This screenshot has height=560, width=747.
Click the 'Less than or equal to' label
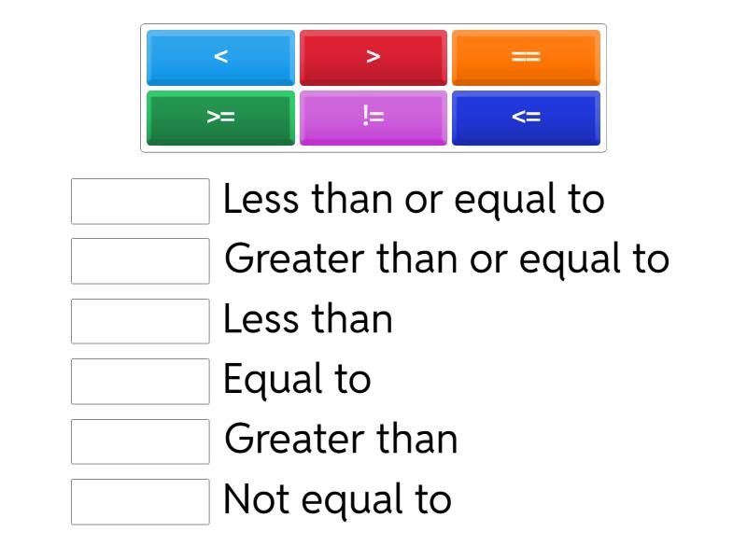click(x=414, y=200)
